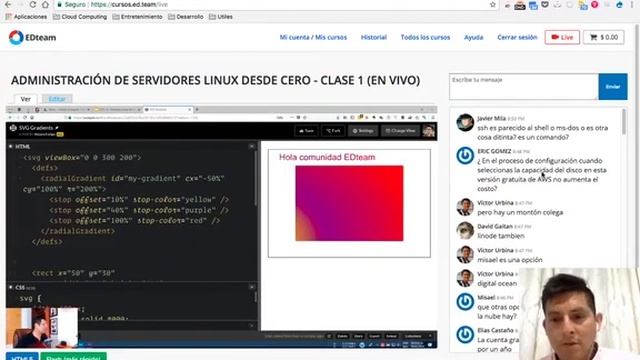The width and height of the screenshot is (640, 360).
Task: Click Change View in the CodePen video
Action: 400,131
